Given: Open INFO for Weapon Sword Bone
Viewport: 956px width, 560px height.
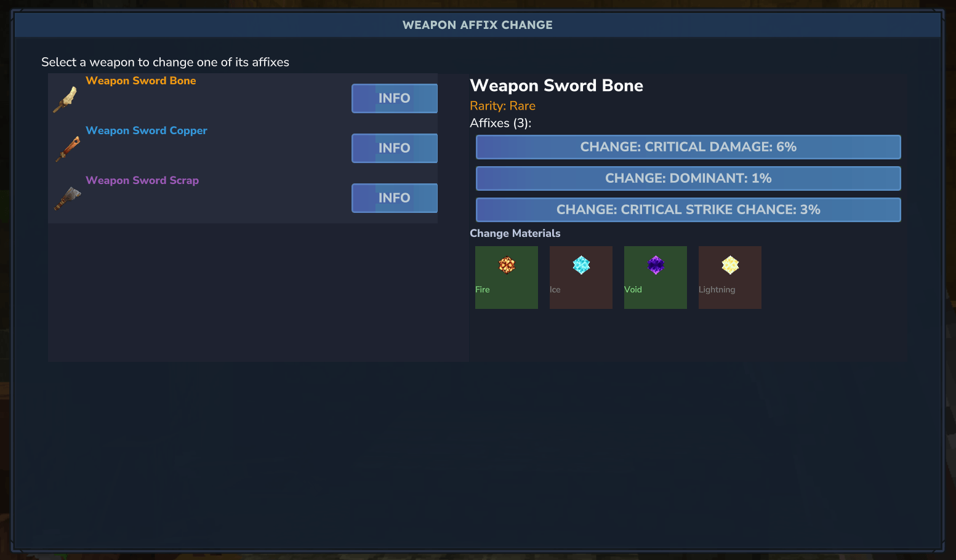Looking at the screenshot, I should pyautogui.click(x=395, y=98).
